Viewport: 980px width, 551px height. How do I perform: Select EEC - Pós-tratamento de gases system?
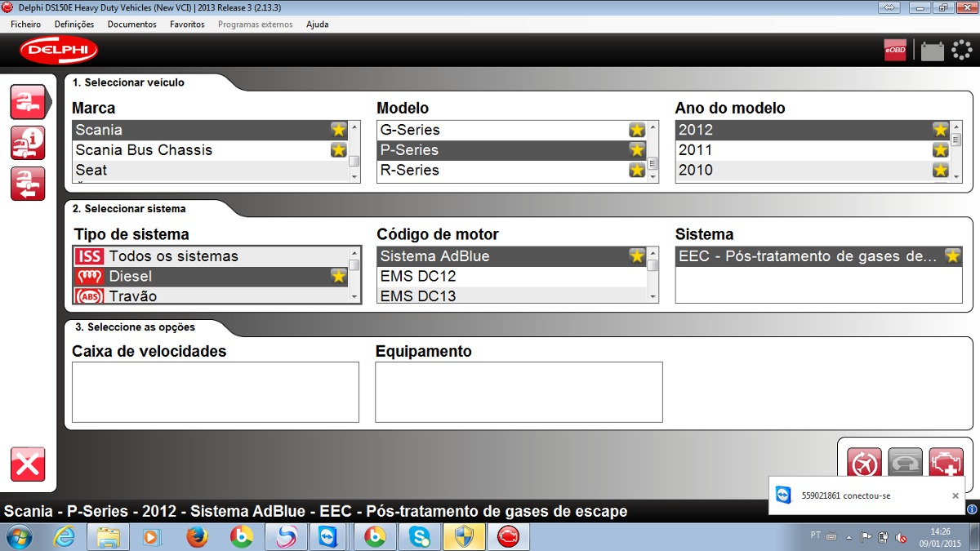click(818, 256)
